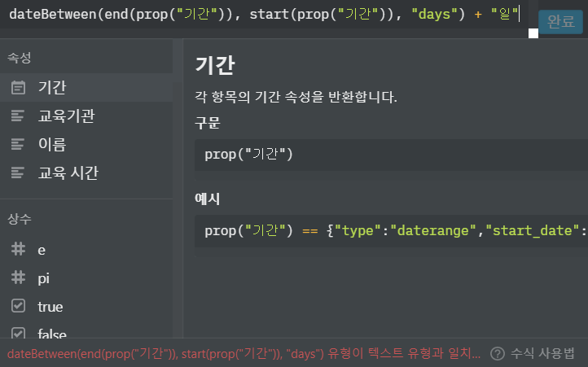Select the 이름 property

[86, 144]
